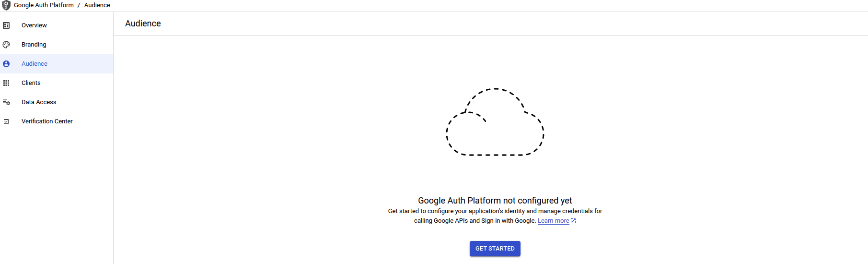The width and height of the screenshot is (868, 264).
Task: Click the Audience page heading
Action: tap(143, 24)
